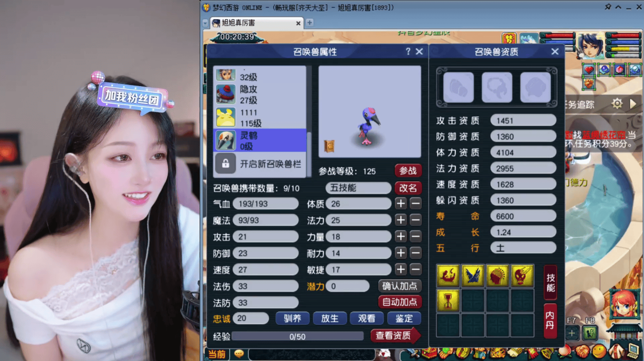Screen dimensions: 644x361
Task: Switch to the 技能 tab
Action: (550, 283)
